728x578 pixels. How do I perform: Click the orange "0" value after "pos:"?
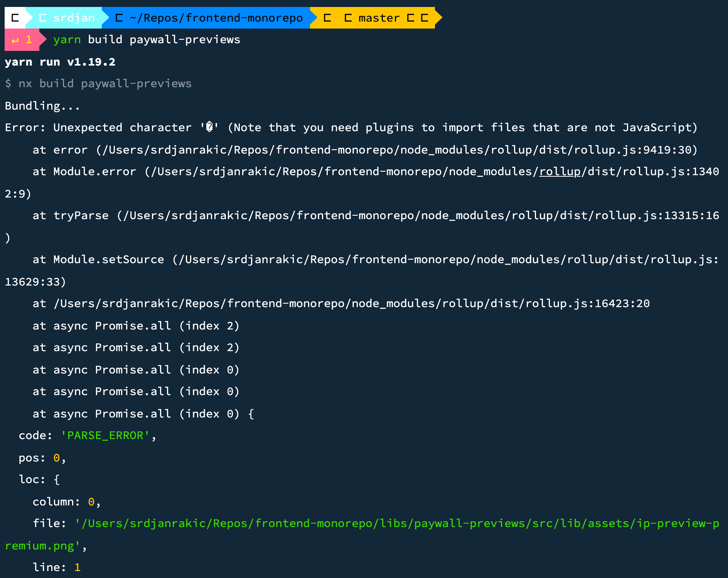56,458
